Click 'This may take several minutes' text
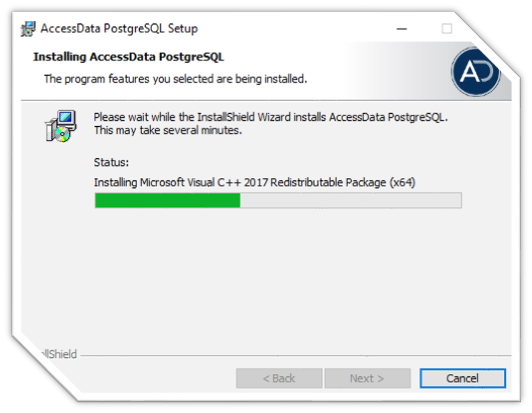Image resolution: width=532 pixels, height=413 pixels. pyautogui.click(x=168, y=130)
